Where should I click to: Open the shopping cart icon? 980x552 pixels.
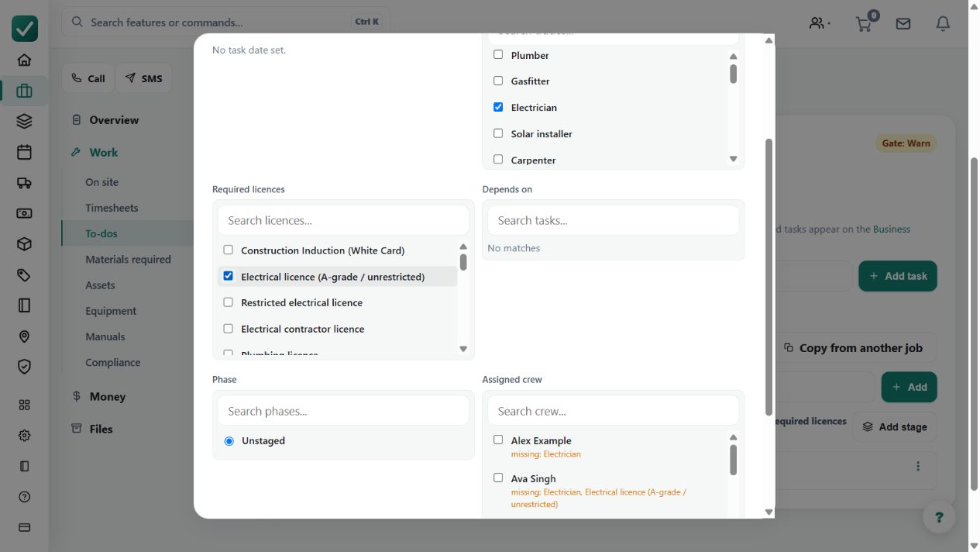click(864, 24)
